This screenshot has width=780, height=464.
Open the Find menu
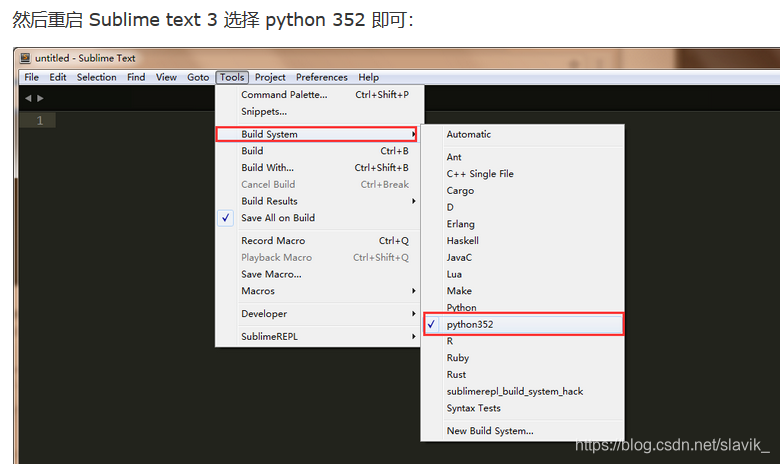[x=136, y=77]
